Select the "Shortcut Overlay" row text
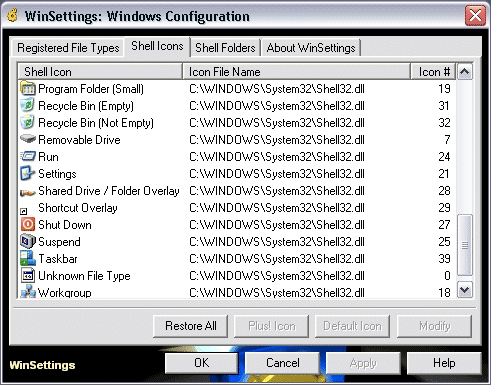The image size is (491, 385). pos(78,208)
